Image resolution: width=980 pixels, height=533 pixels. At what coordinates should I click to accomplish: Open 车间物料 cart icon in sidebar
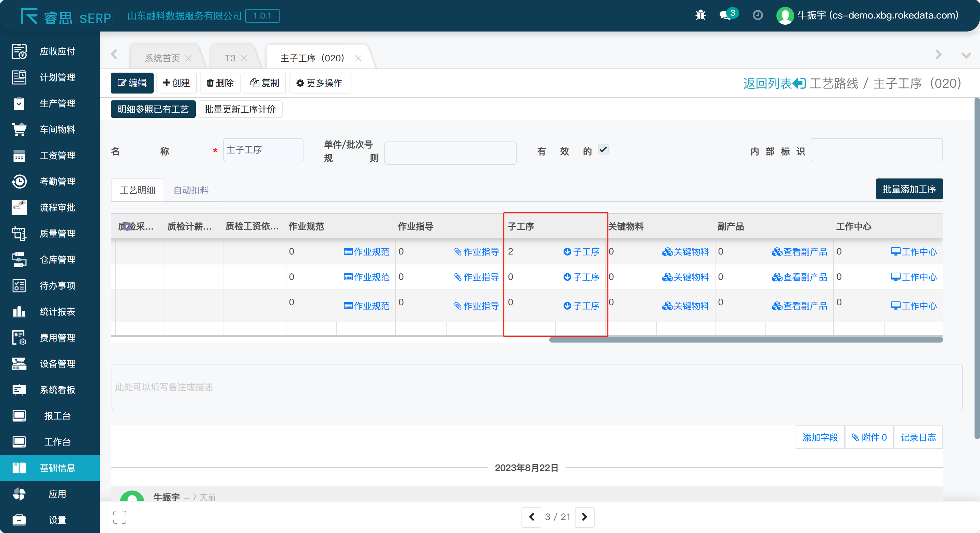pos(19,129)
